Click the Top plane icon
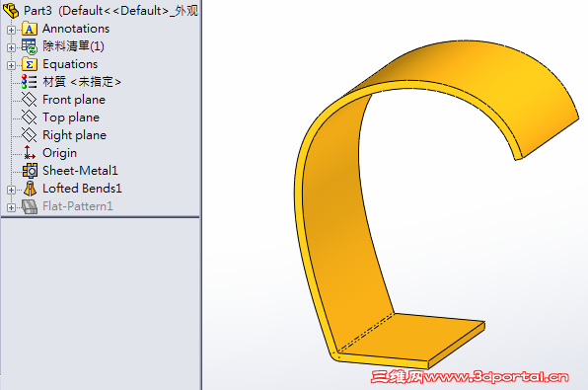The image size is (588, 390). coord(29,117)
